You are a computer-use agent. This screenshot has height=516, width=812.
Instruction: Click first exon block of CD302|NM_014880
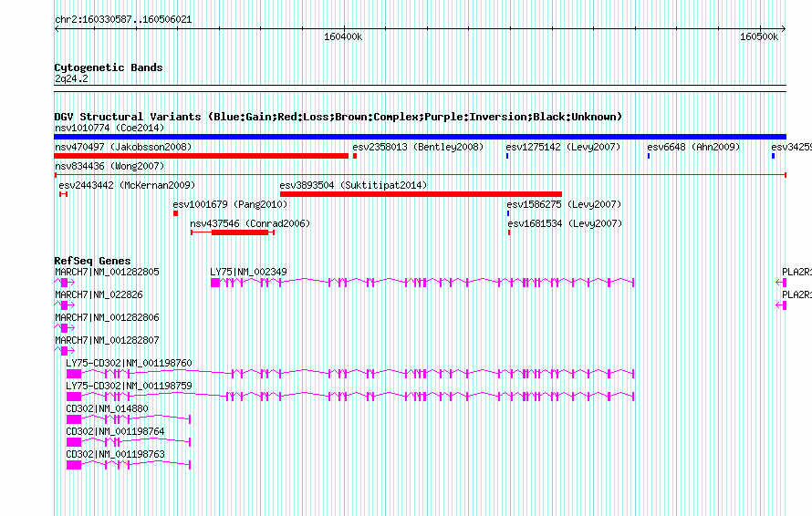click(x=74, y=419)
